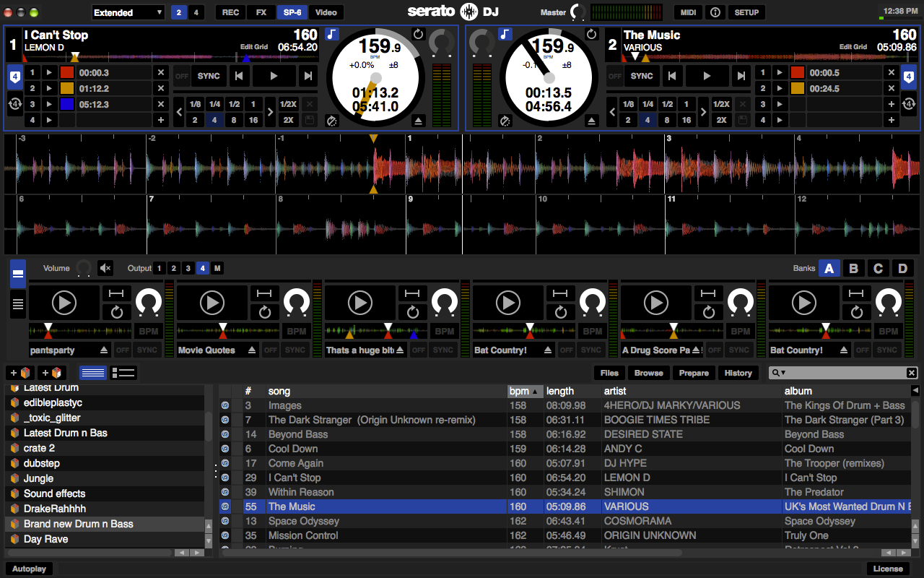Viewport: 924px width, 578px height.
Task: Open the Extended display mode dropdown
Action: (x=128, y=12)
